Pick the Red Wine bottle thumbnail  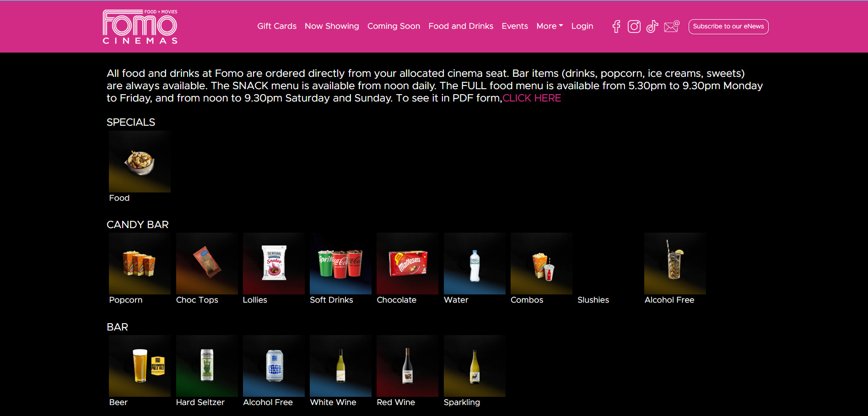click(x=407, y=366)
